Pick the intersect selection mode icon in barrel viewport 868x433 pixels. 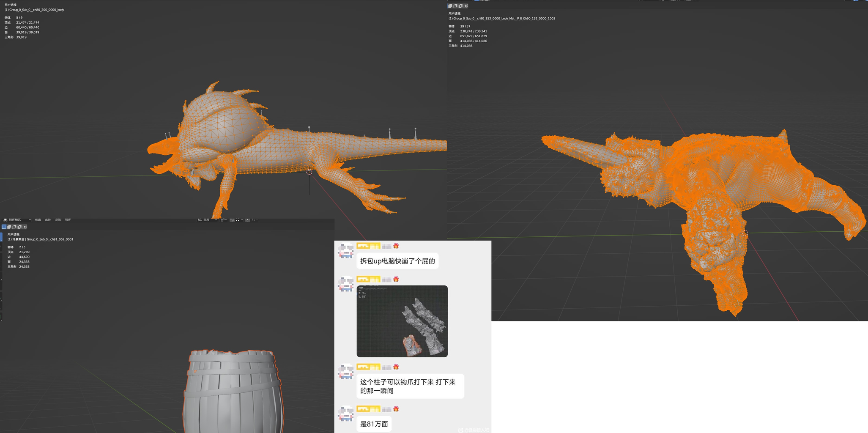25,227
